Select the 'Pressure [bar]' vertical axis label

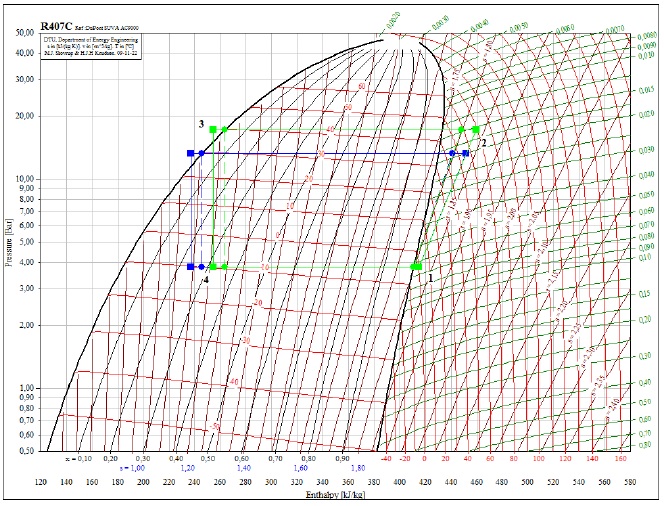8,243
